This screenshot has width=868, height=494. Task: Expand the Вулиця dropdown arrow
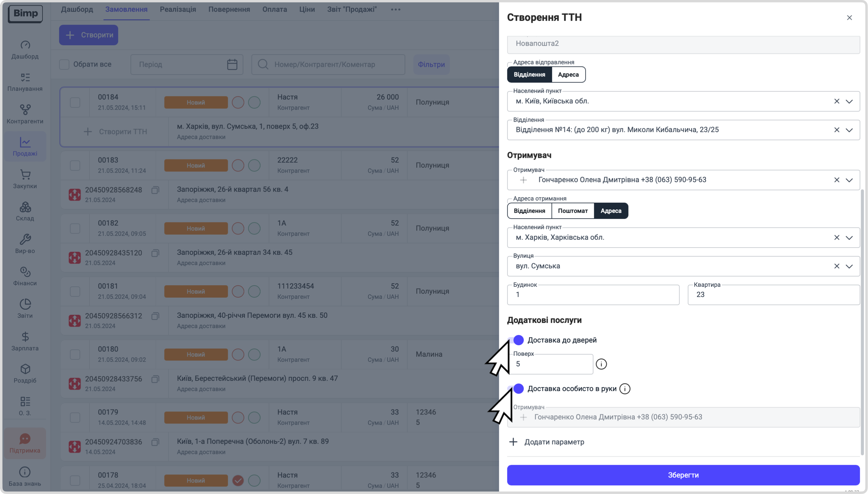[x=849, y=266]
